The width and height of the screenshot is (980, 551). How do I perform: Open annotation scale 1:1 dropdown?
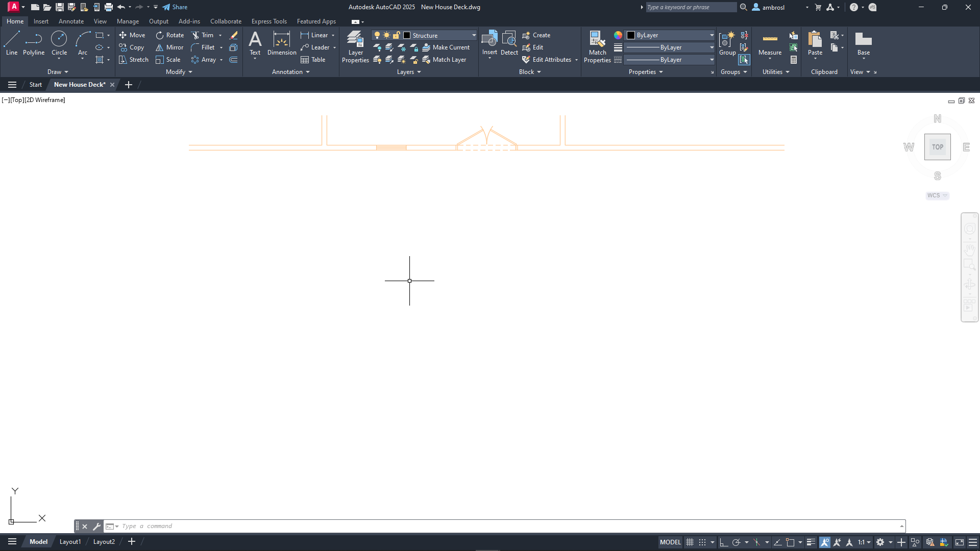click(x=864, y=542)
